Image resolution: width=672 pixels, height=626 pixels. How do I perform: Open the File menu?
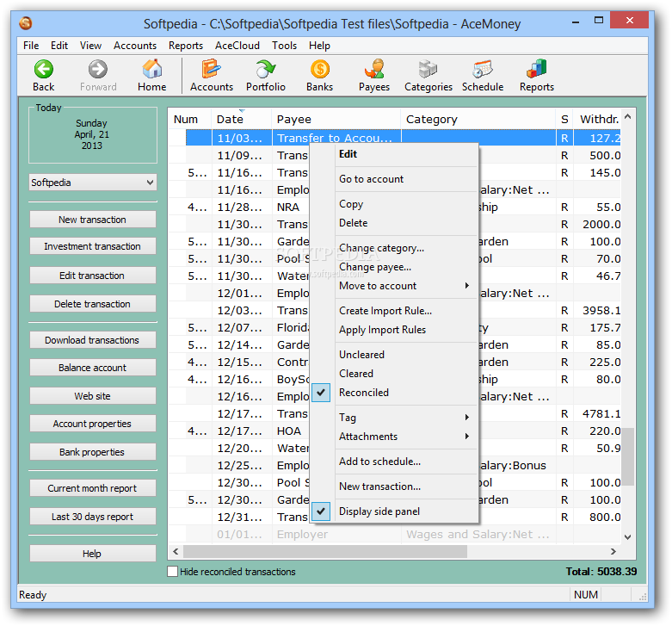pyautogui.click(x=31, y=46)
